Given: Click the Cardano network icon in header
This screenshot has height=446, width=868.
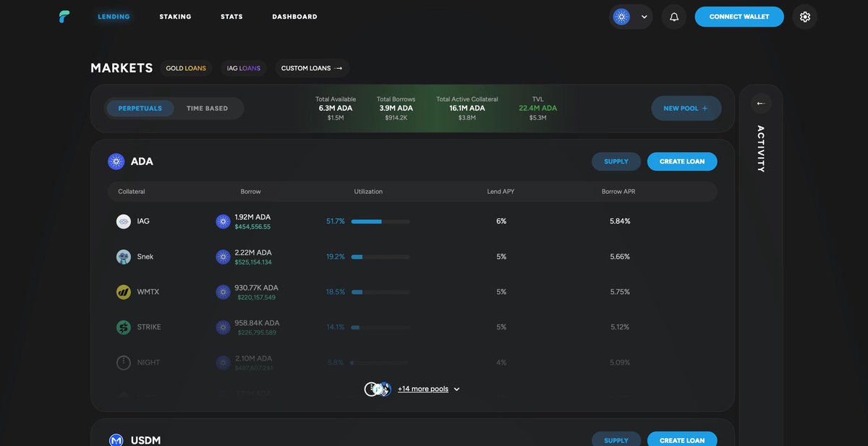Looking at the screenshot, I should (x=621, y=17).
